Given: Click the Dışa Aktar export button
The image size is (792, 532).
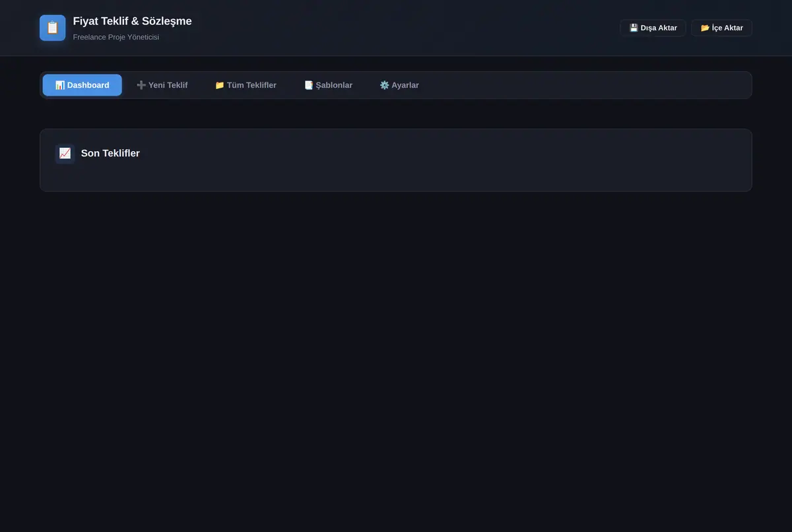Looking at the screenshot, I should click(x=653, y=28).
